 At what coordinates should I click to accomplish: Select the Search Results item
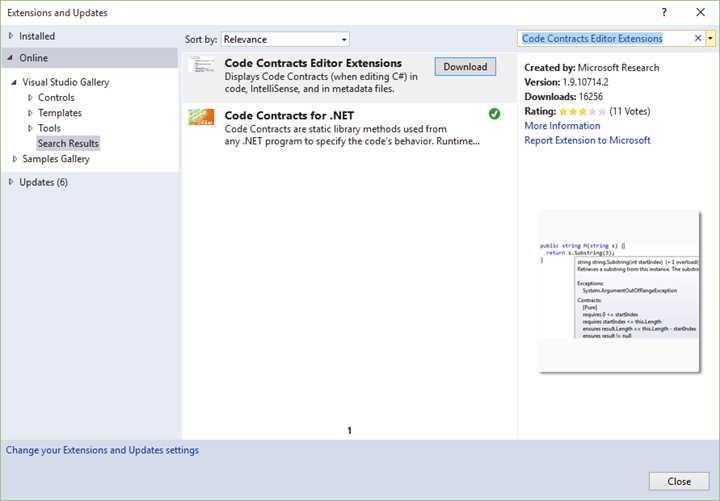click(x=68, y=143)
